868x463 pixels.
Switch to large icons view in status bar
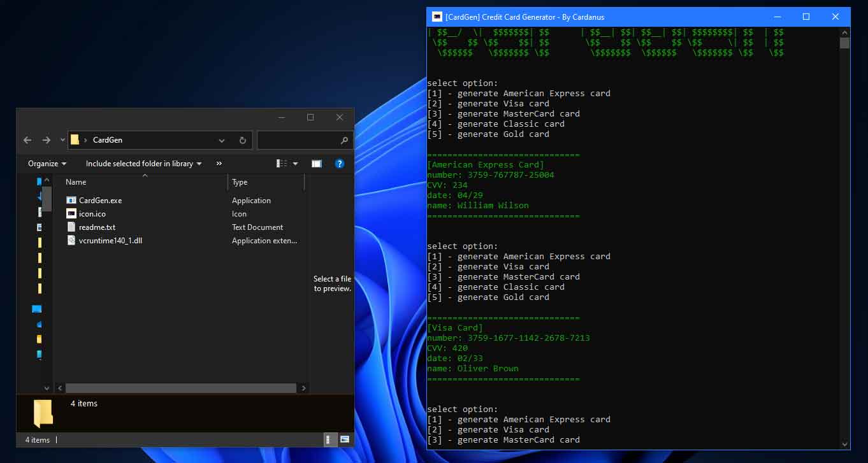345,439
